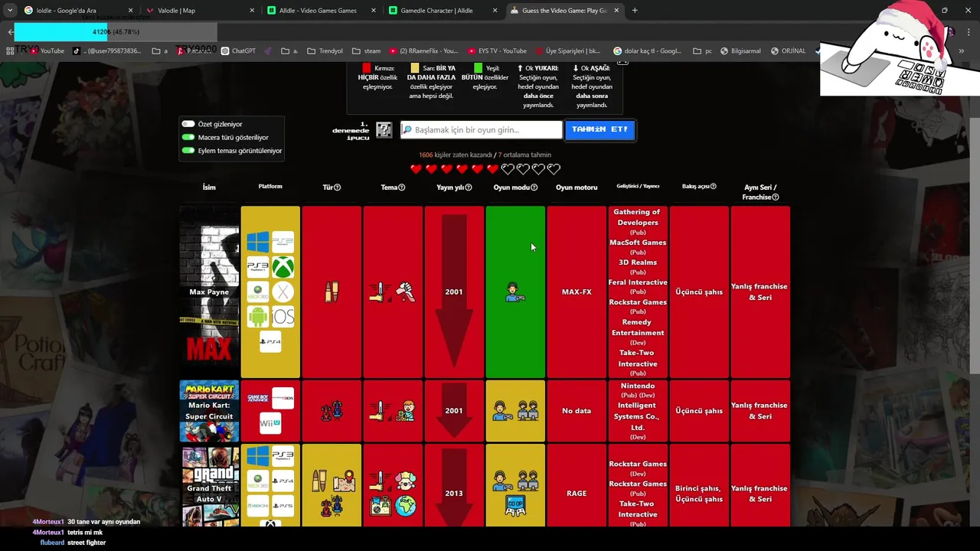The image size is (980, 551).
Task: Expand the bookmarks bar overflow chevron
Action: pyautogui.click(x=962, y=51)
